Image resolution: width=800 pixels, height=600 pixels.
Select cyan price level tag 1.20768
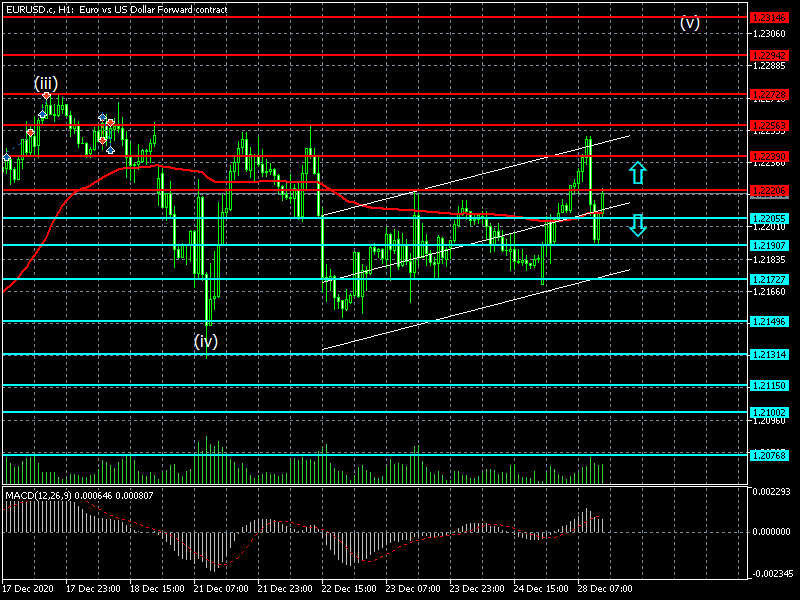pyautogui.click(x=769, y=456)
